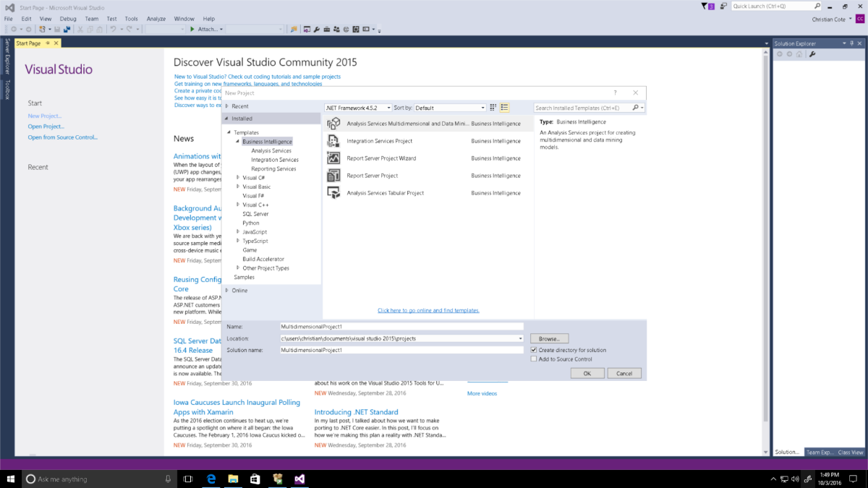Screen dimensions: 868x488
Task: Switch templates to list view
Action: [x=504, y=108]
